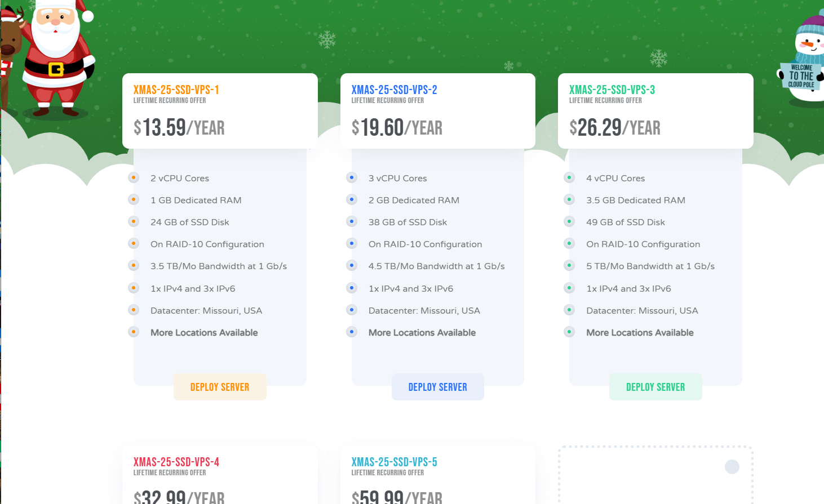Click More Locations Available in the VPS-2 card

point(422,333)
